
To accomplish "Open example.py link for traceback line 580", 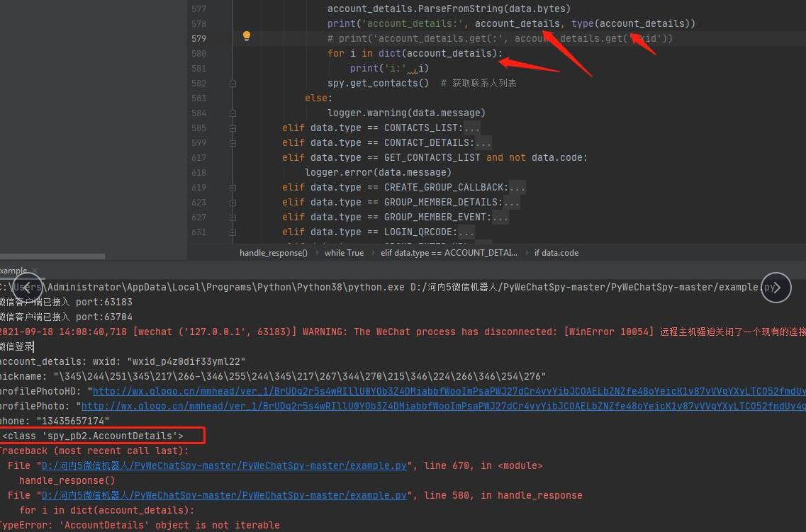I will (x=224, y=495).
